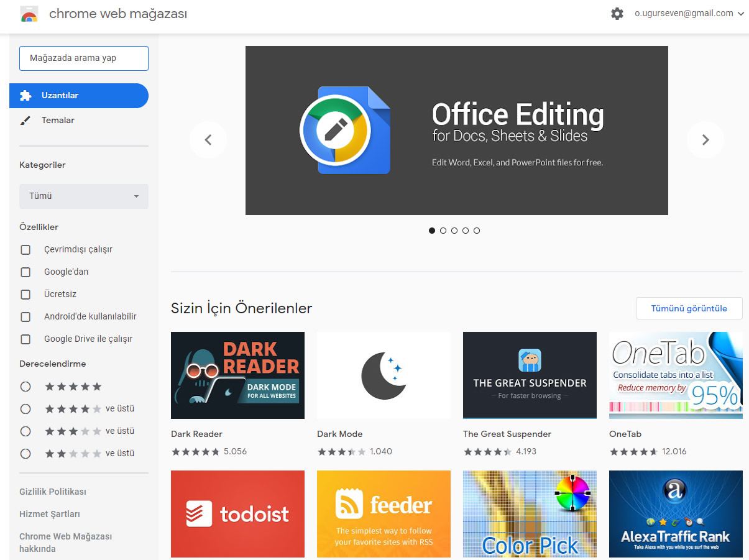Switch to the Uzantılar section
The image size is (749, 560).
tap(79, 96)
